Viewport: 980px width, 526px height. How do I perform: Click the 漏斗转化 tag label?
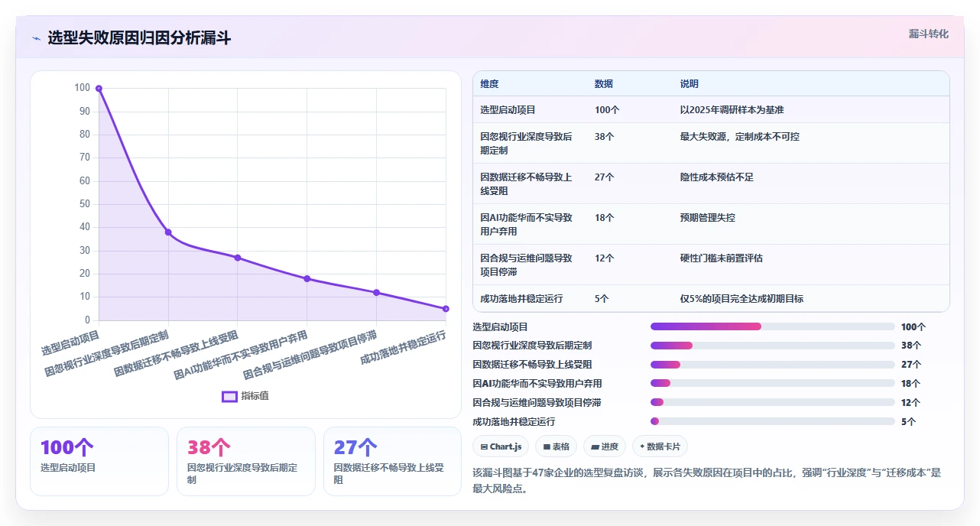(929, 34)
